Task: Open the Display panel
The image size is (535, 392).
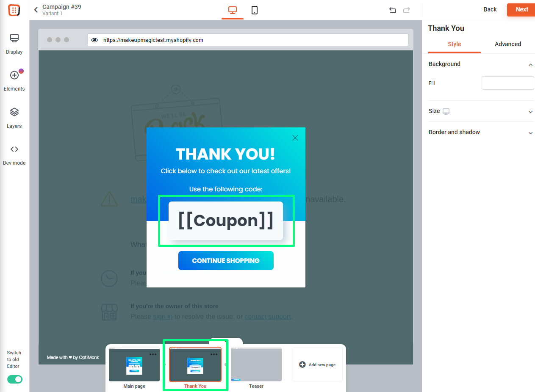Action: (x=14, y=44)
